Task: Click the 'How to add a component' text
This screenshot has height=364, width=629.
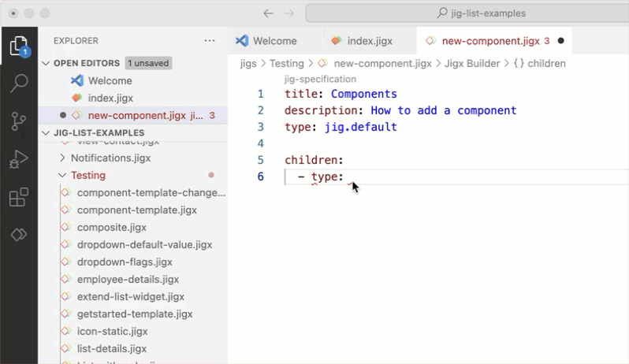Action: pos(443,110)
